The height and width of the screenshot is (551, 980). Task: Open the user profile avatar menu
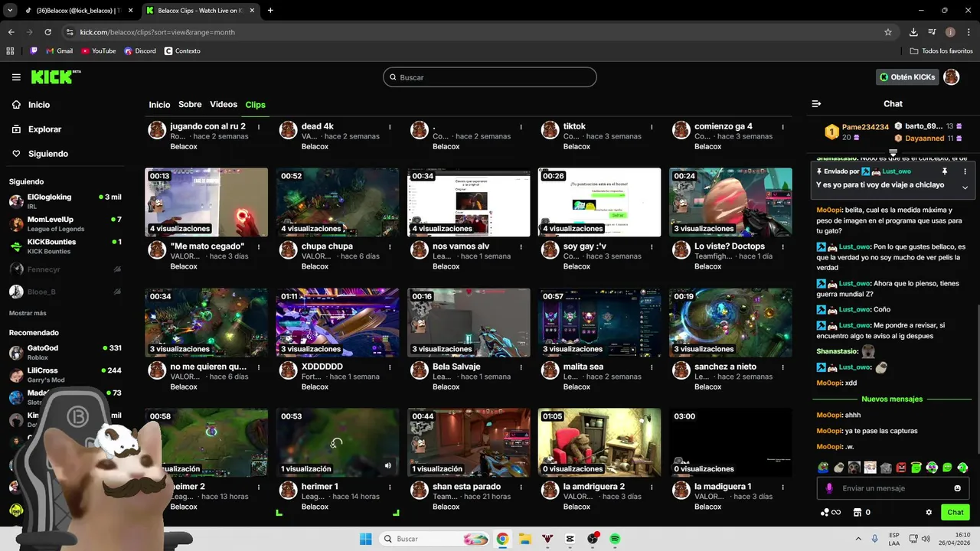tap(951, 77)
